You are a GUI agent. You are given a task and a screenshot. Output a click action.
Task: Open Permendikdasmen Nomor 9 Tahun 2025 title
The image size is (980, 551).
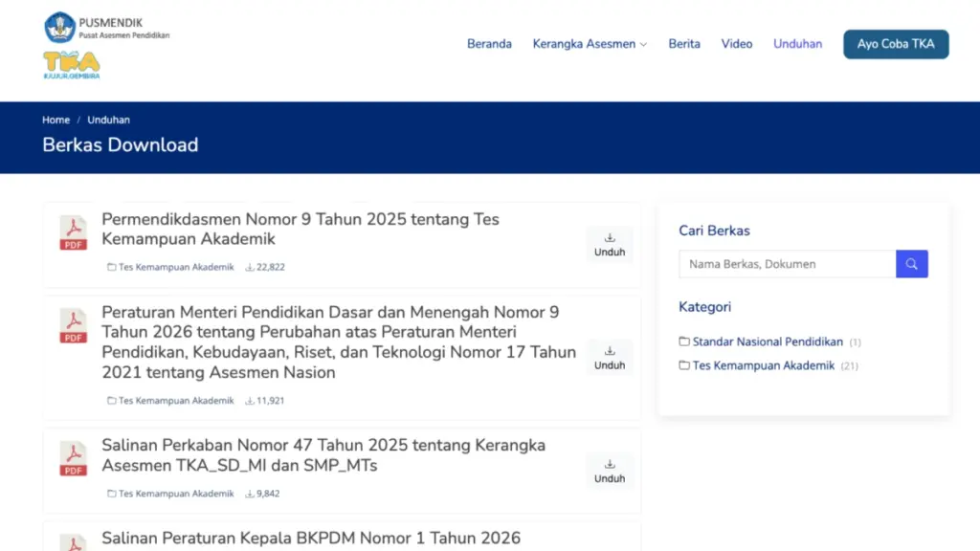click(x=301, y=230)
